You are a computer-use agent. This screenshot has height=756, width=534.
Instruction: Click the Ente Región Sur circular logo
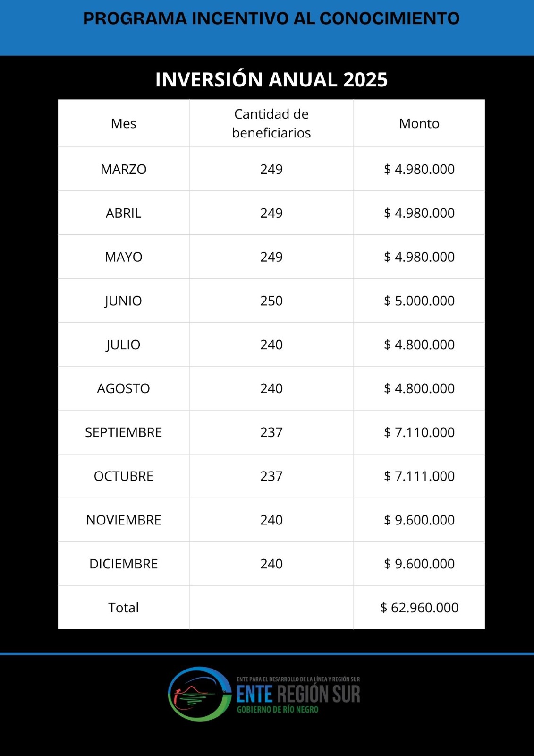(199, 694)
